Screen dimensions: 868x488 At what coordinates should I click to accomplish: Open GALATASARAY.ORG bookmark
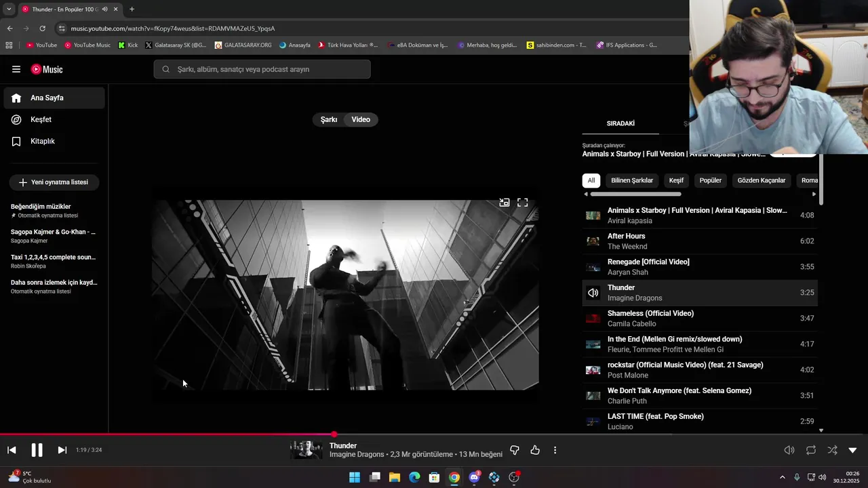(x=243, y=45)
